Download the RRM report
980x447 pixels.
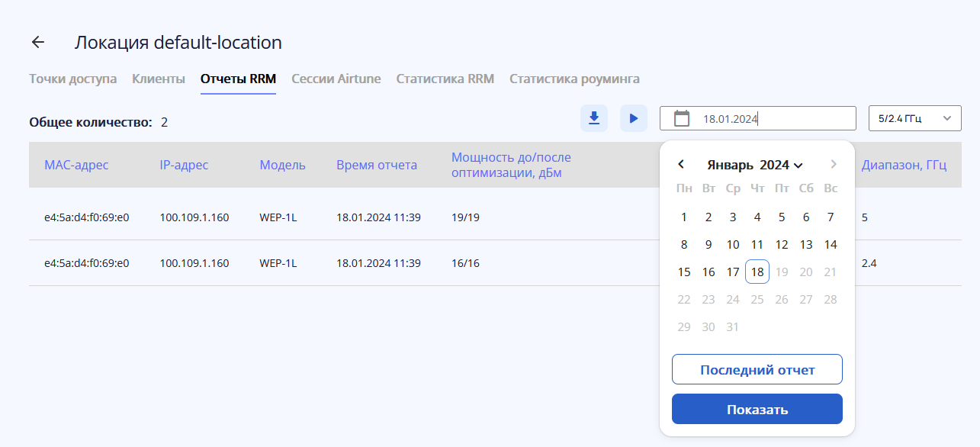pyautogui.click(x=594, y=118)
